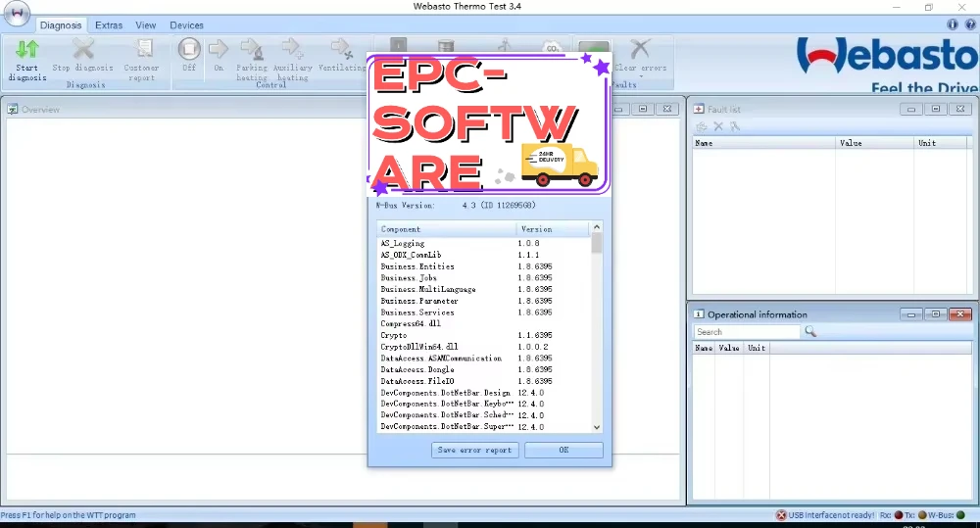Viewport: 980px width, 528px height.
Task: Select the Crypto component row
Action: [x=483, y=335]
